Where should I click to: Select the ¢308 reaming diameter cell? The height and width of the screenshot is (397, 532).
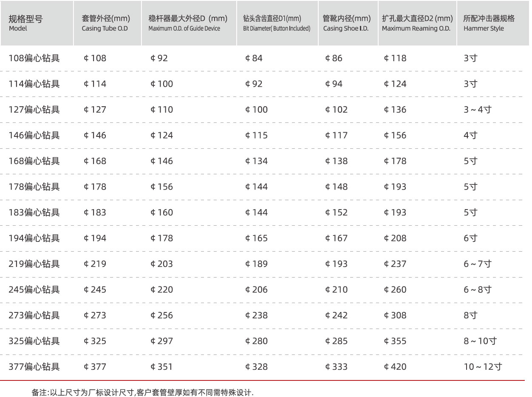click(x=395, y=315)
